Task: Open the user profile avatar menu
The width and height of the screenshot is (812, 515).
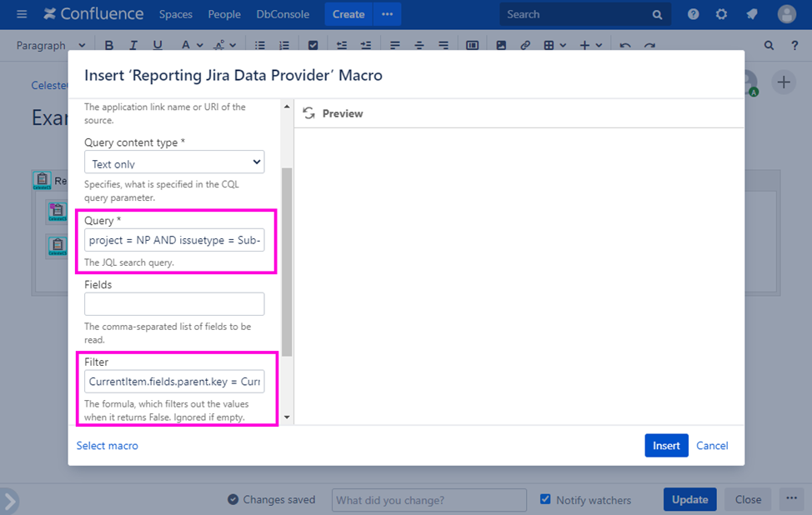Action: [x=787, y=14]
